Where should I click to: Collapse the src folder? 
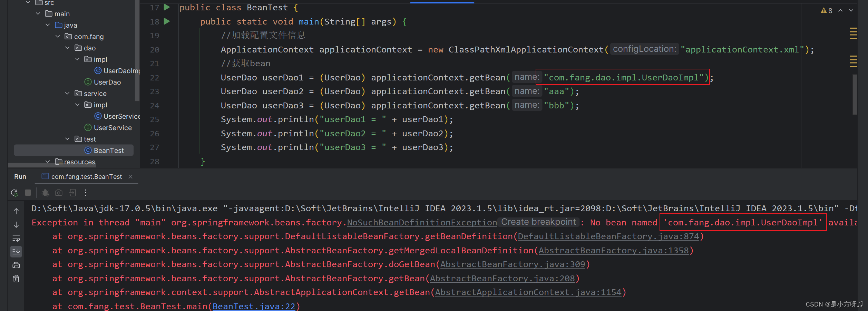tap(28, 3)
